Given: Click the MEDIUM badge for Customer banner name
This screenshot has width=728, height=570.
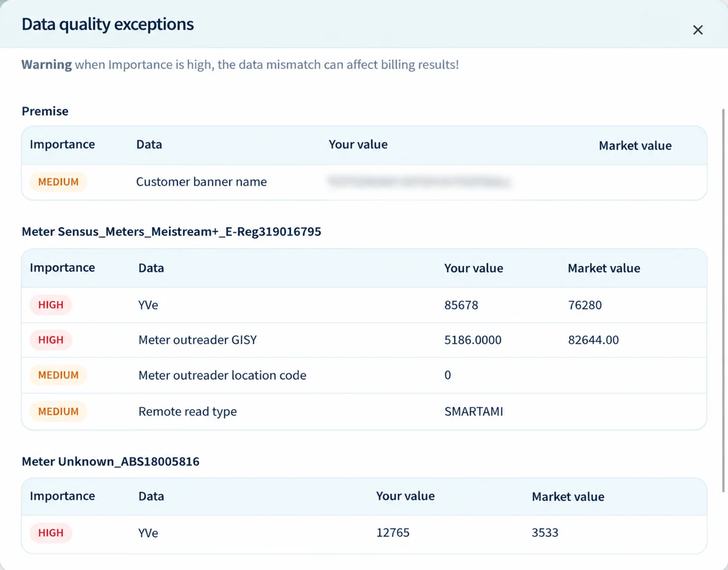Looking at the screenshot, I should point(58,182).
